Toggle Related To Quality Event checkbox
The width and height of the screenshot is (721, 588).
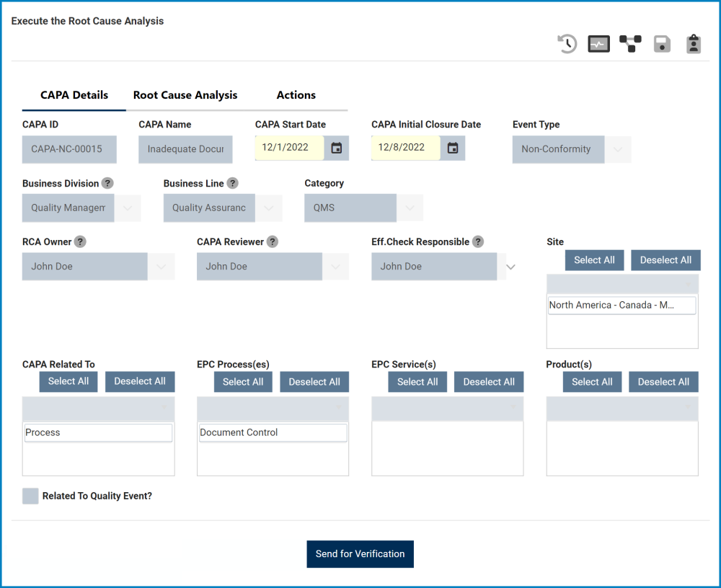pyautogui.click(x=30, y=496)
